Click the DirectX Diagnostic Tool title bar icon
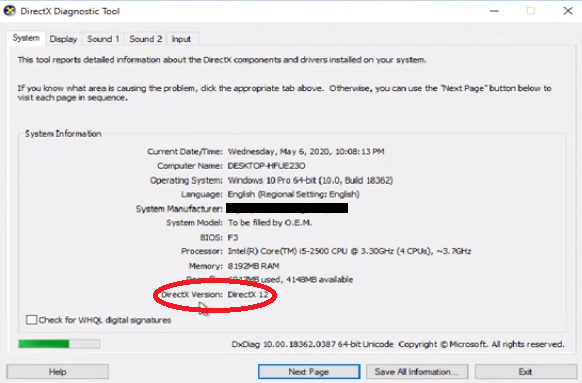 click(x=10, y=11)
